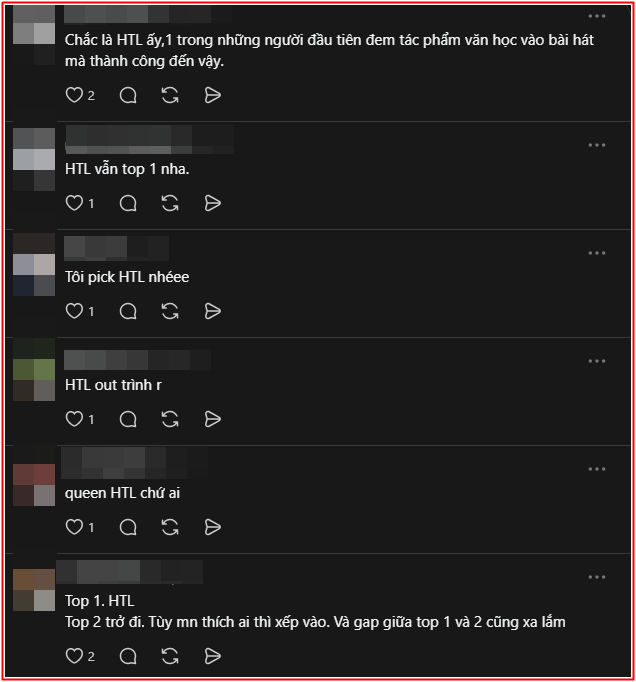Reply to the 'Tôi pick HTL nhéee' comment
This screenshot has width=636, height=682.
(x=128, y=311)
